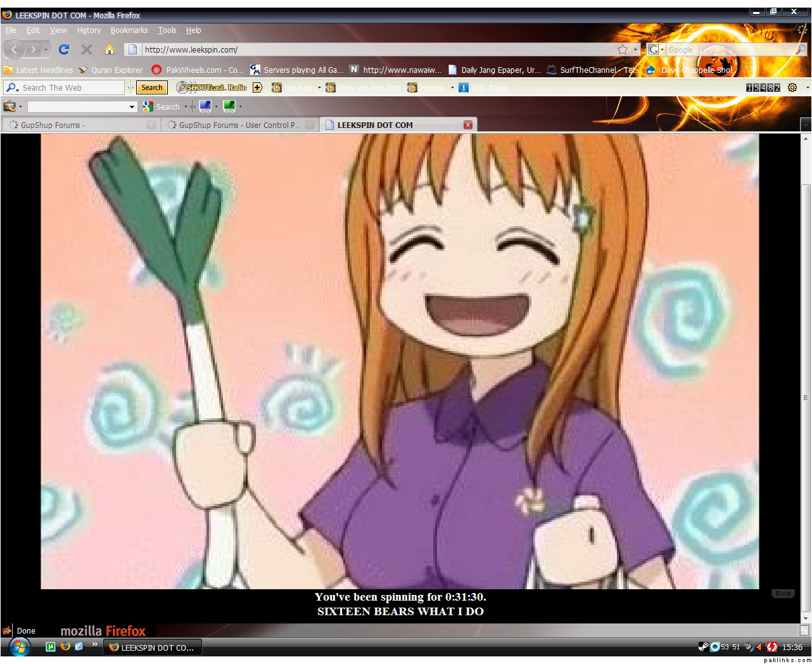
Task: Open the toolbar settings gear icon
Action: pos(792,87)
